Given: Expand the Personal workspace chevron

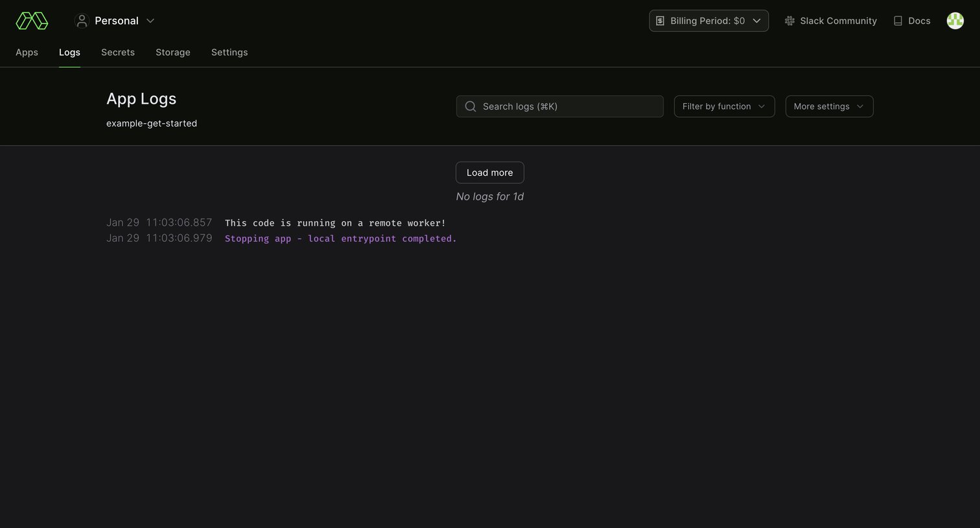Looking at the screenshot, I should pos(150,21).
